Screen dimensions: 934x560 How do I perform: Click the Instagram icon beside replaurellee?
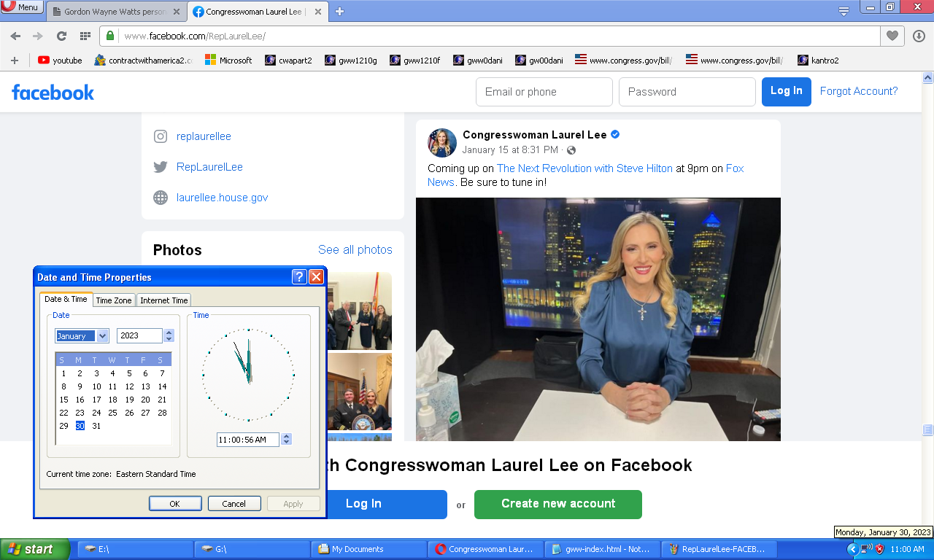click(x=161, y=136)
